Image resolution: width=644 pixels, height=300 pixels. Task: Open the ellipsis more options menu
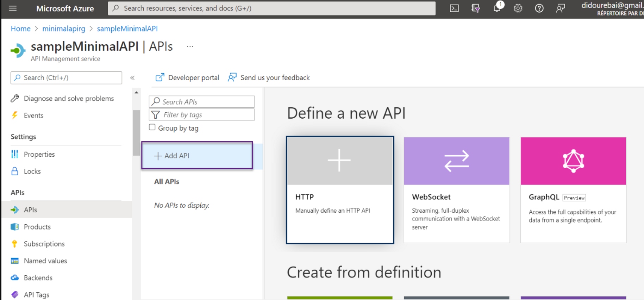[x=190, y=46]
